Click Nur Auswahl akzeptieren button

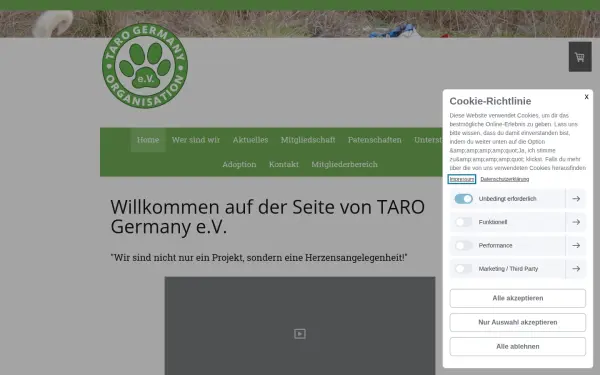(518, 322)
